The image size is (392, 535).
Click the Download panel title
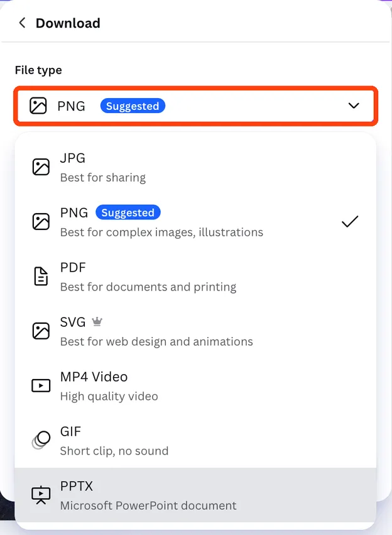pyautogui.click(x=68, y=23)
